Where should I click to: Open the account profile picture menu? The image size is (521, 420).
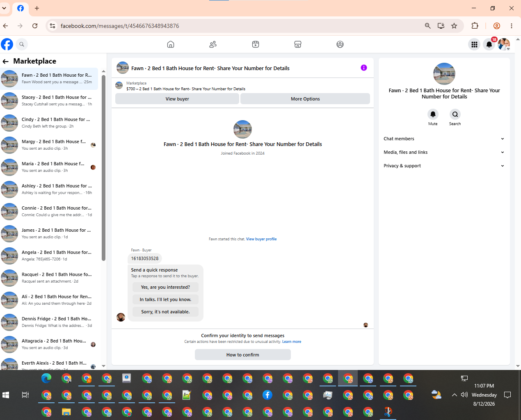point(504,44)
